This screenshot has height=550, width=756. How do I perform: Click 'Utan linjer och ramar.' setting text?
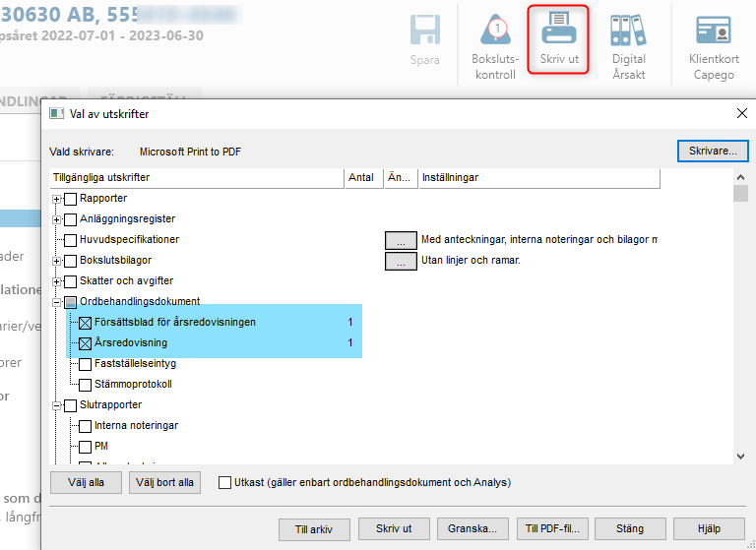click(x=471, y=261)
